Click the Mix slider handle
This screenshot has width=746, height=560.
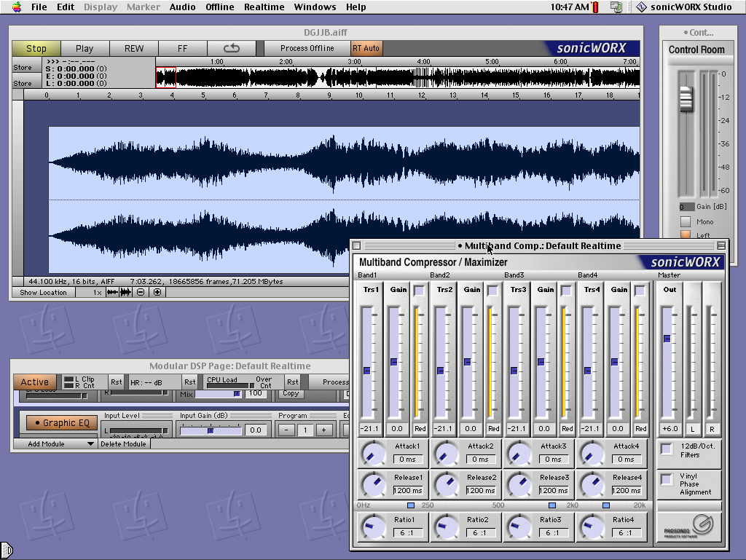point(237,394)
